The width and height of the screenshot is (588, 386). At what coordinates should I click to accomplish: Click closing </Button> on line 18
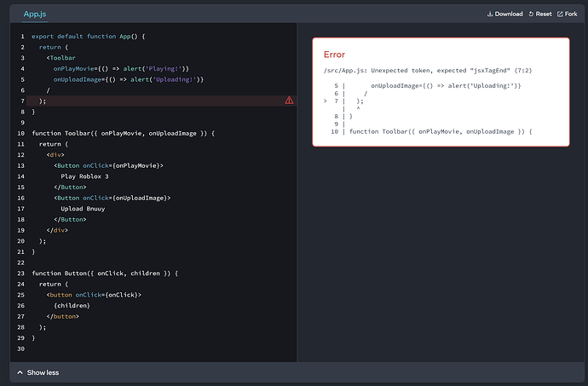(x=70, y=220)
